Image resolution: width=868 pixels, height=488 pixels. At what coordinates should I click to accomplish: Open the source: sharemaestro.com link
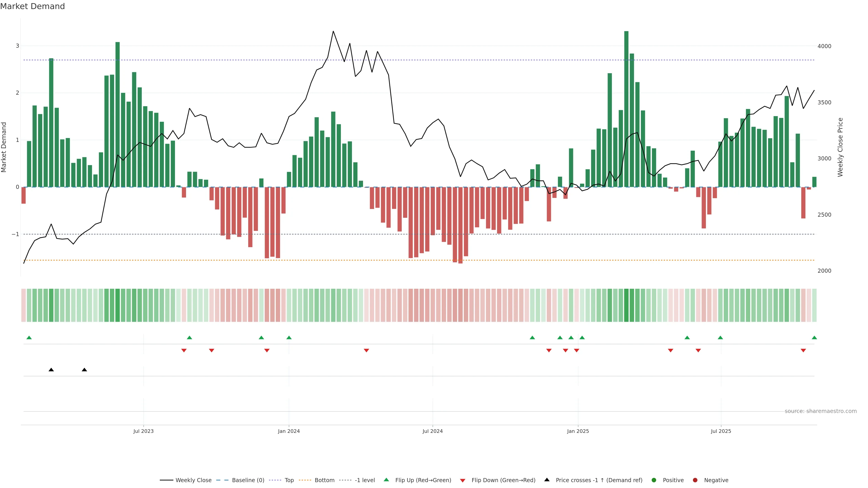[821, 411]
